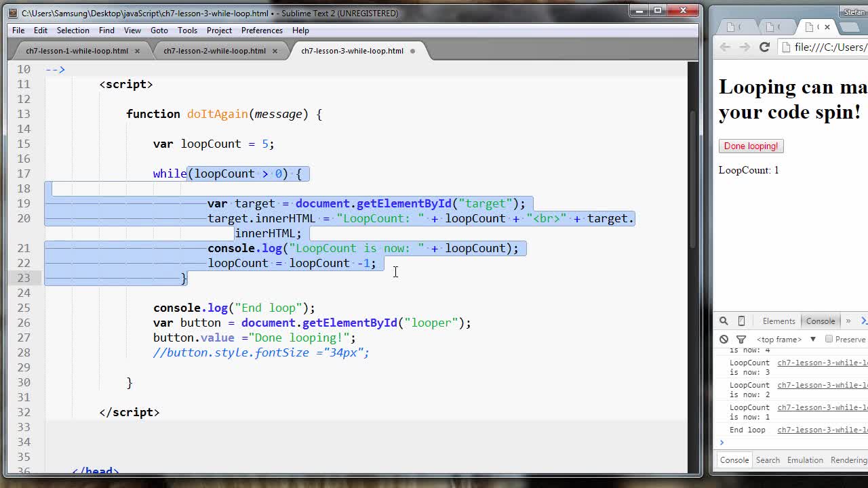Open the Edit menu
The height and width of the screenshot is (488, 868).
point(41,30)
